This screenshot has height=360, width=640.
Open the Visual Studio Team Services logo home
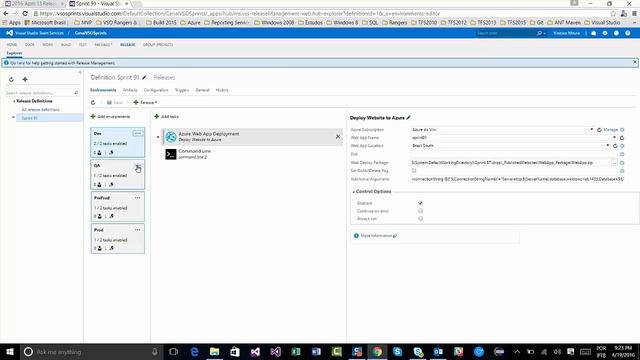click(9, 33)
